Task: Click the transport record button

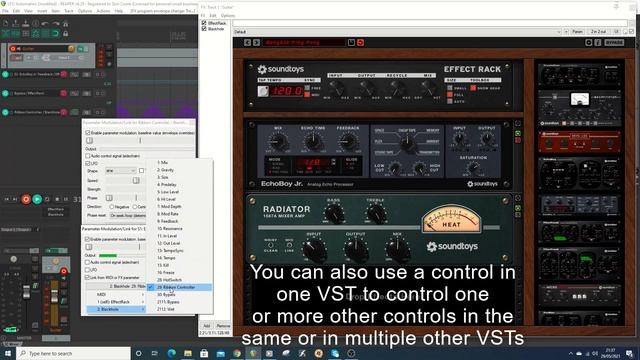Action: (x=26, y=199)
